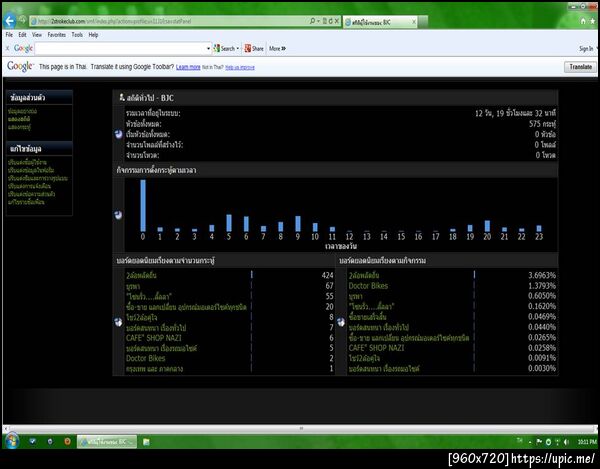Click the horizontal scrollbar thumb

300,428
